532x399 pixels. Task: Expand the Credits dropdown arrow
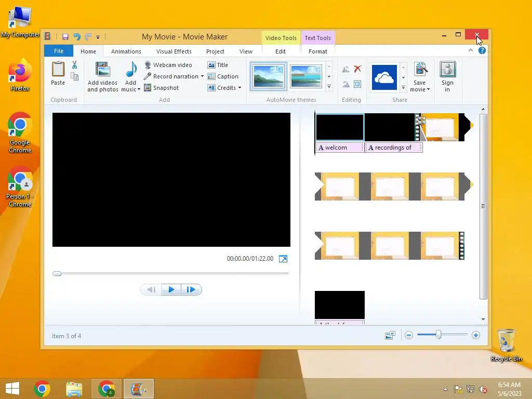click(x=240, y=88)
